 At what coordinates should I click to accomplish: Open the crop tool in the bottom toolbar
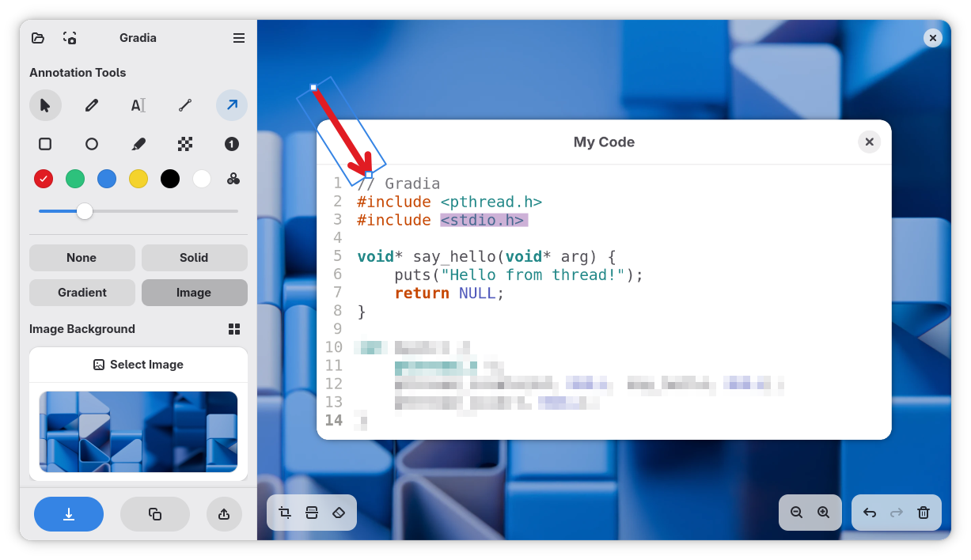pyautogui.click(x=285, y=513)
